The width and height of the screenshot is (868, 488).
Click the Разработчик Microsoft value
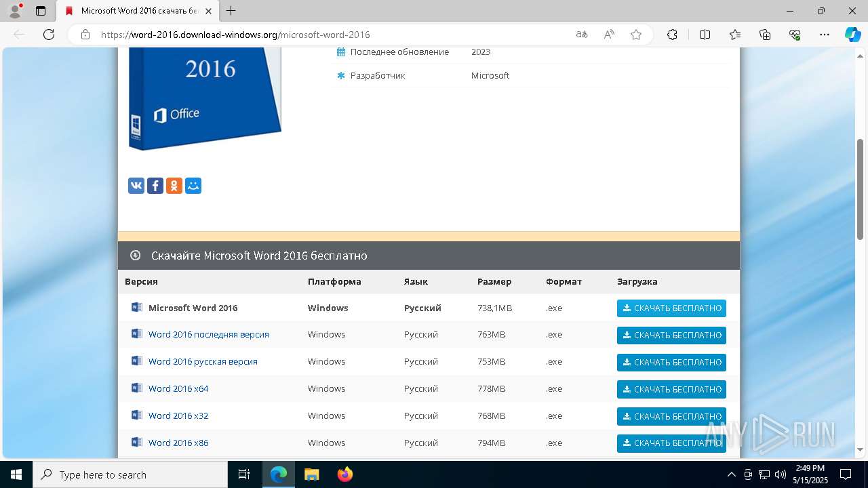tap(490, 75)
